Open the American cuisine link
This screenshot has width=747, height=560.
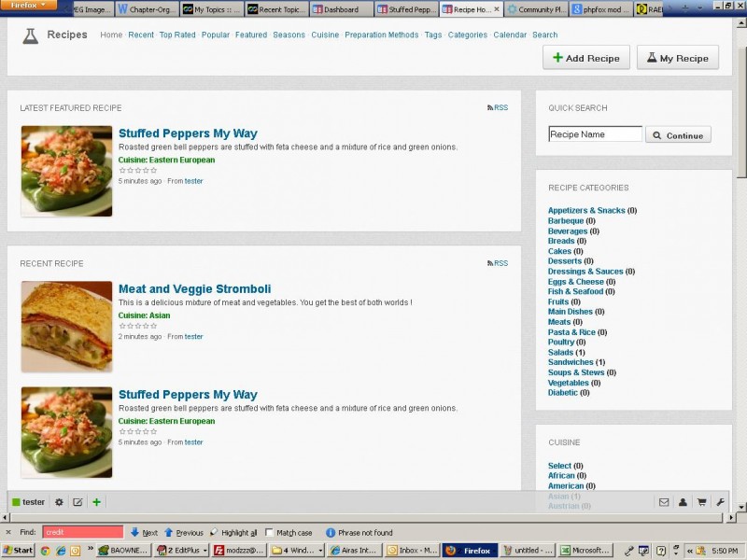(x=566, y=486)
